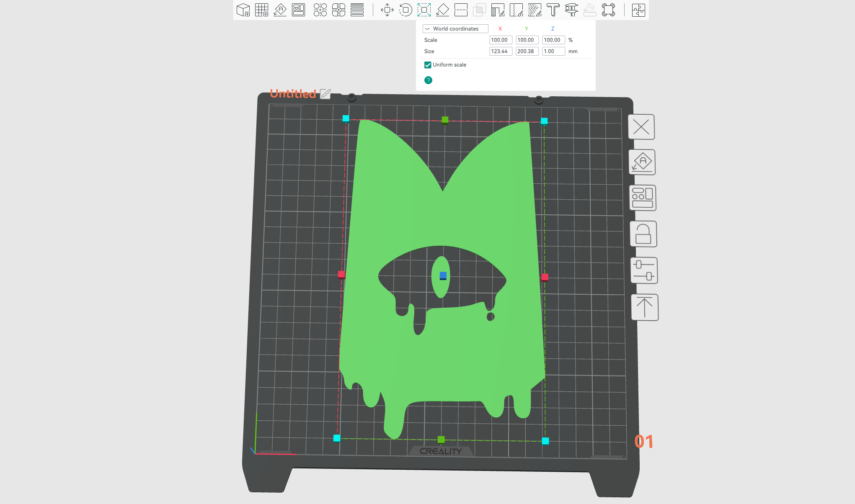Click the Size Y field showing 200.38

pos(527,51)
